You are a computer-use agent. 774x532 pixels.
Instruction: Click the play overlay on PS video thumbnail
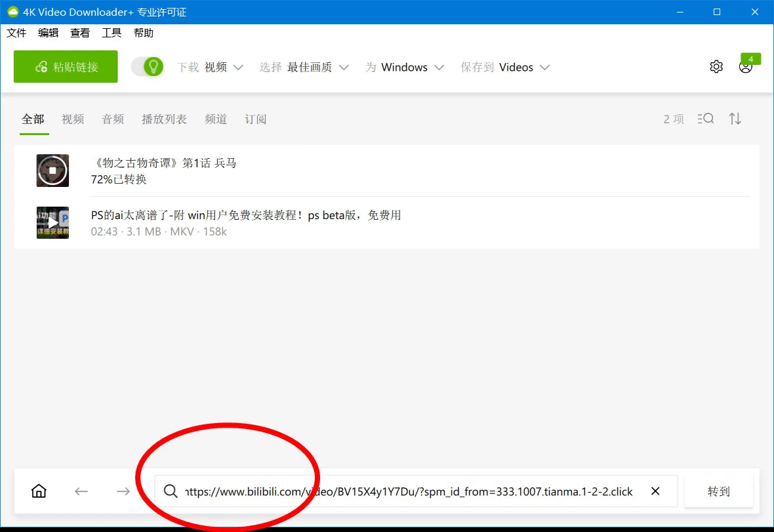tap(52, 222)
